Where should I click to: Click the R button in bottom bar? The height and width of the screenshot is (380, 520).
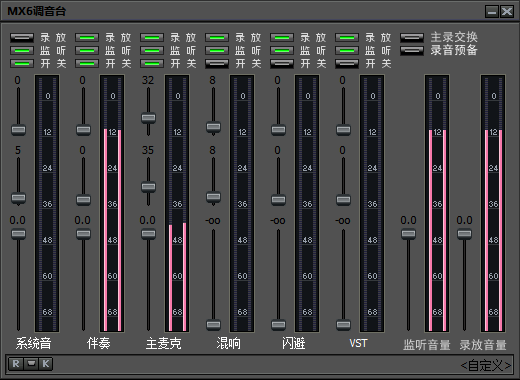coord(16,364)
